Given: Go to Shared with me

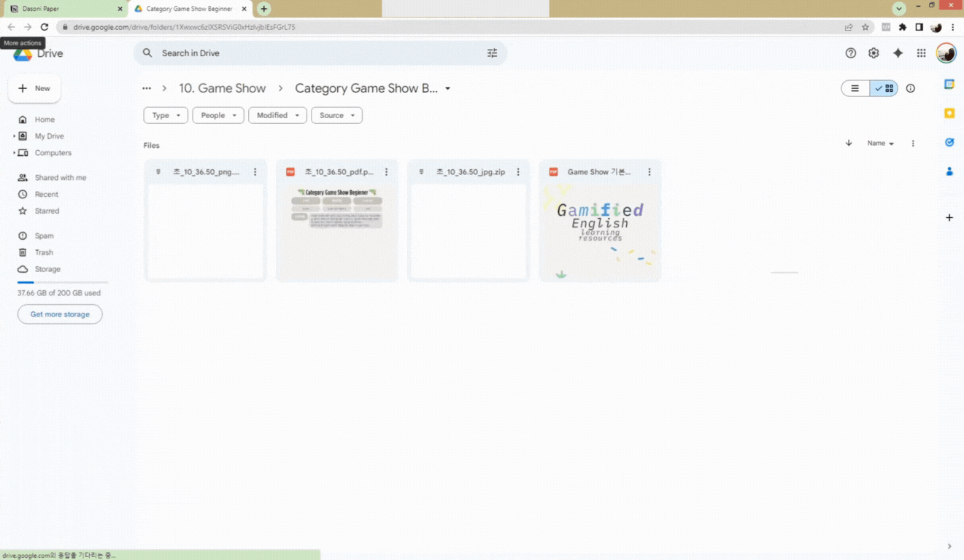Looking at the screenshot, I should [x=60, y=178].
